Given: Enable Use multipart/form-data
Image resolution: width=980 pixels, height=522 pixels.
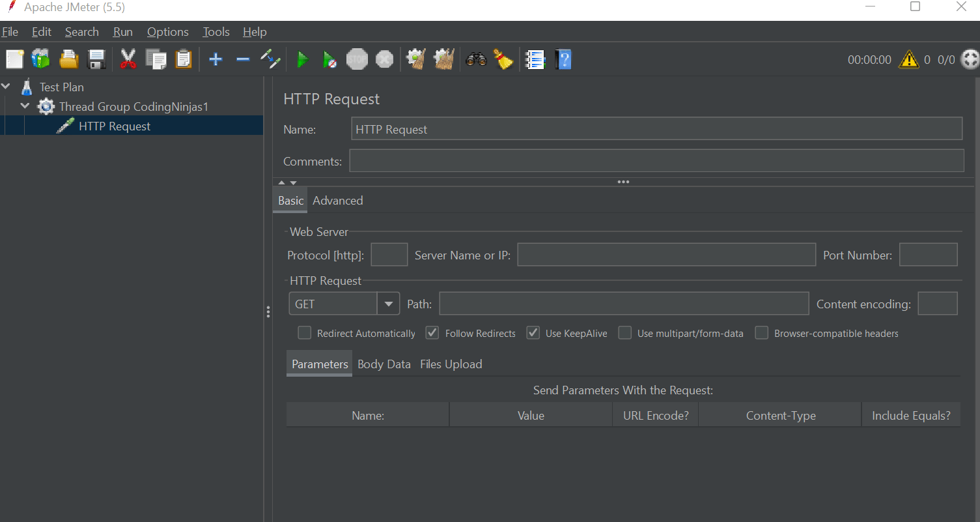Looking at the screenshot, I should (624, 332).
